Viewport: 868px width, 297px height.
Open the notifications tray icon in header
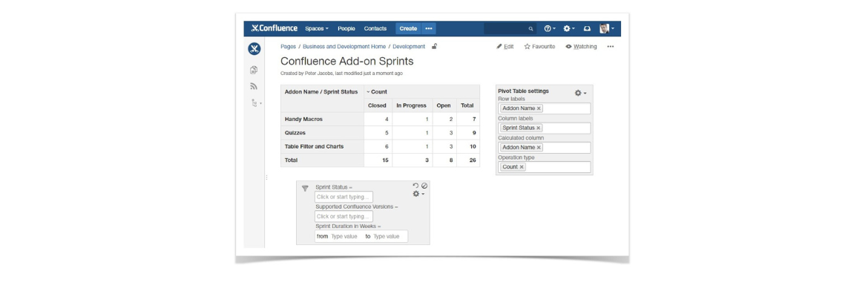(587, 28)
